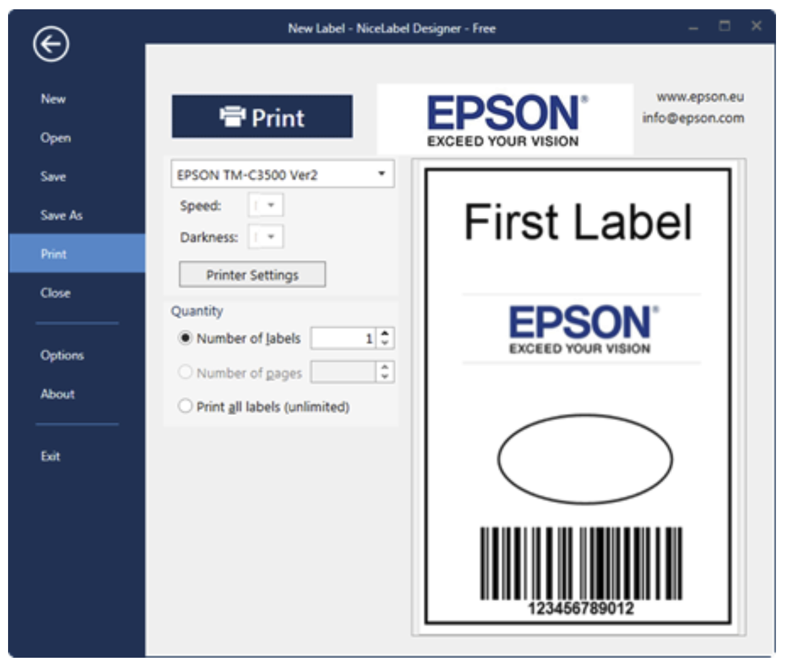This screenshot has width=789, height=672.
Task: Click Exit in the sidebar
Action: [x=50, y=456]
